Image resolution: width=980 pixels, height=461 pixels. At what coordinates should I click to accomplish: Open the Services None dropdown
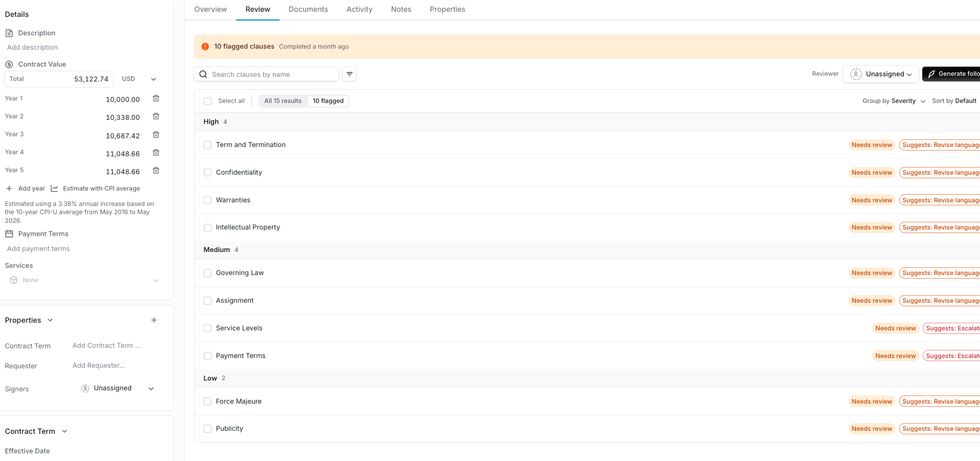[84, 280]
